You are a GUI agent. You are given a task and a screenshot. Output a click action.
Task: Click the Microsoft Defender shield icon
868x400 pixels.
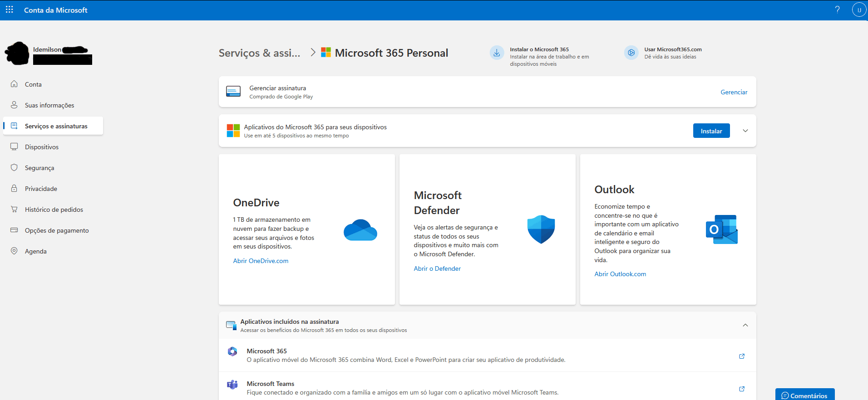(x=541, y=229)
